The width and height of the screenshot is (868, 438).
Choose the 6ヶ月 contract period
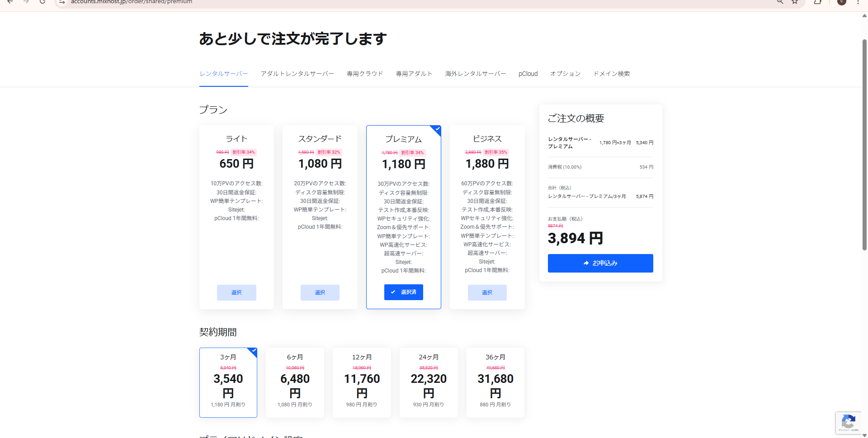tap(295, 382)
